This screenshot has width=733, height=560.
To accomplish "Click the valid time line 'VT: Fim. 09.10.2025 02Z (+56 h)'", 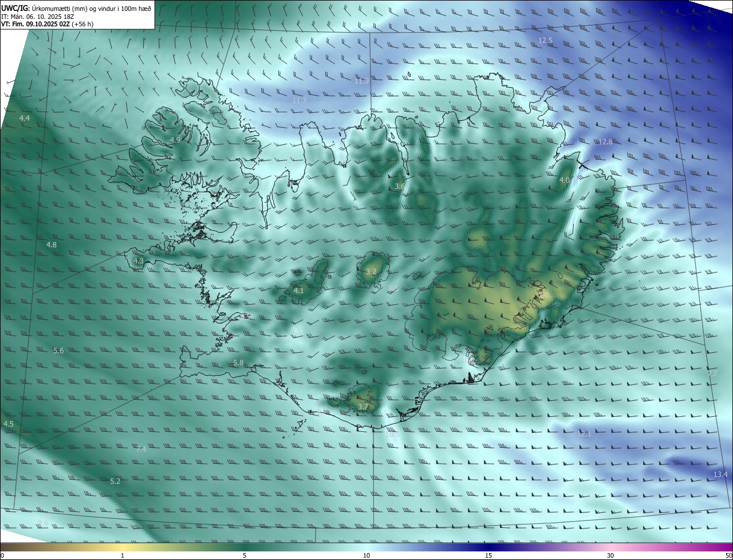I will tap(47, 24).
